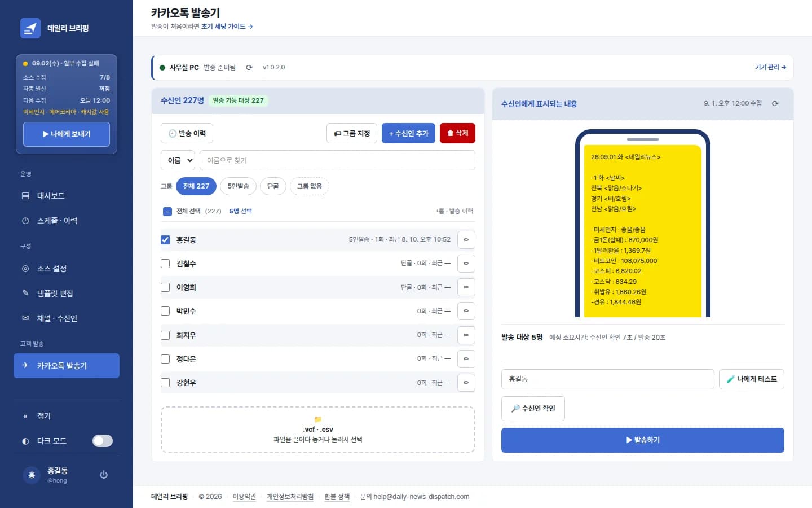Screen dimensions: 812x508
Task: Click the v1.0.2.0 version label
Action: (x=273, y=67)
